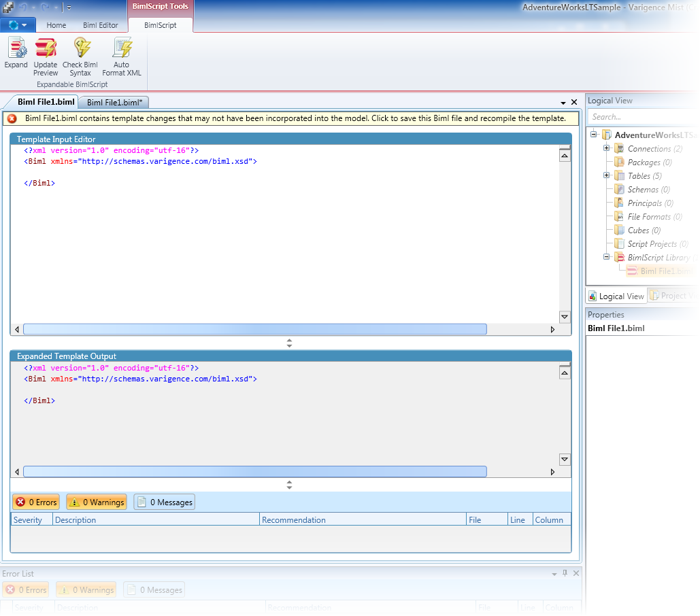This screenshot has height=616, width=700.
Task: Click the splitter grip below Template Input Editor
Action: 289,343
